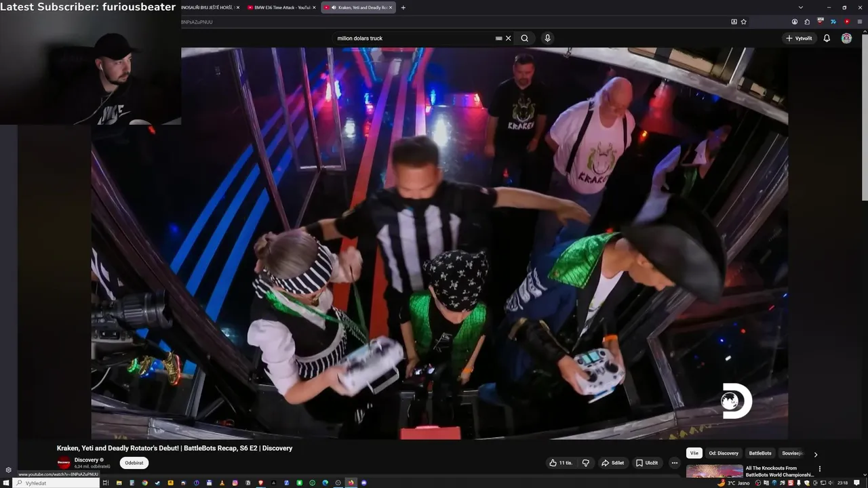Select the Vše filter chip
This screenshot has height=488, width=868.
click(x=694, y=453)
